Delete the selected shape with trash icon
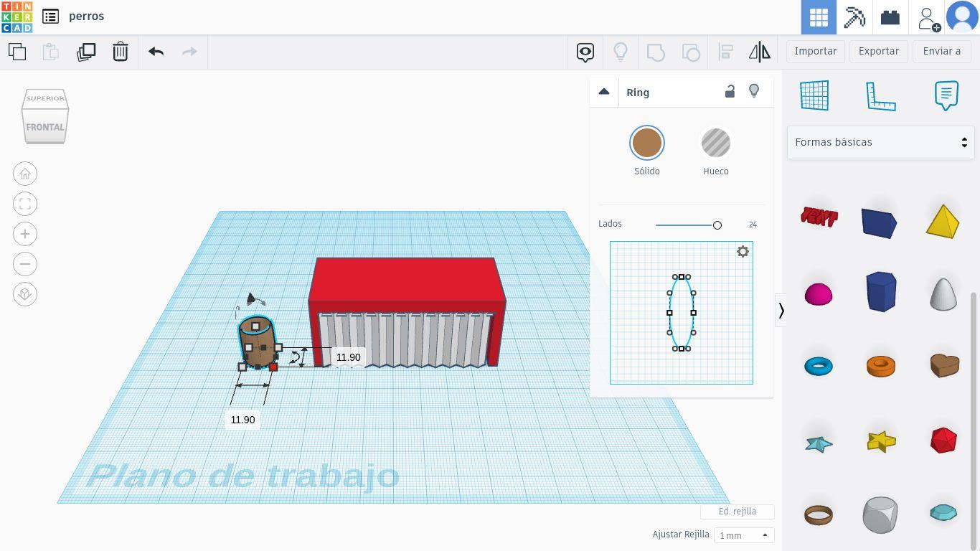980x551 pixels. (121, 52)
